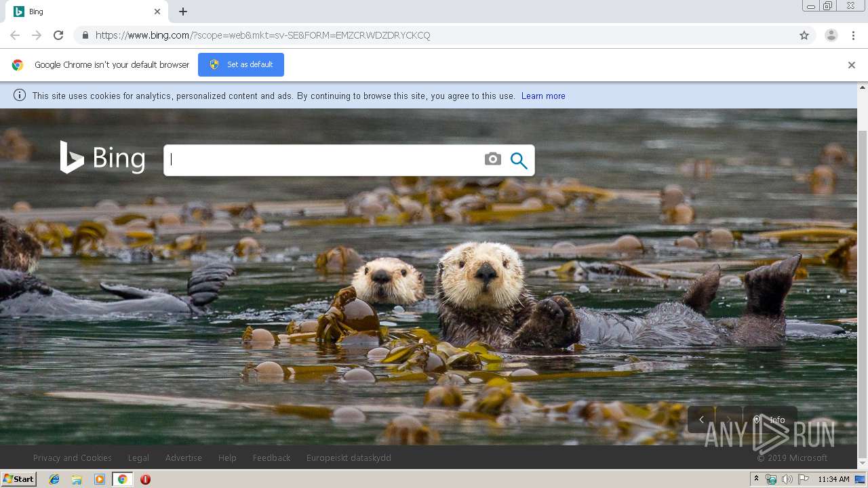Dismiss the default browser infobar
The height and width of the screenshot is (488, 868).
(x=852, y=65)
